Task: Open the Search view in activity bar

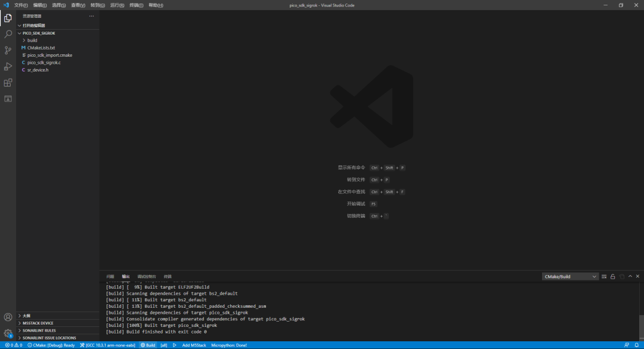Action: pyautogui.click(x=8, y=34)
